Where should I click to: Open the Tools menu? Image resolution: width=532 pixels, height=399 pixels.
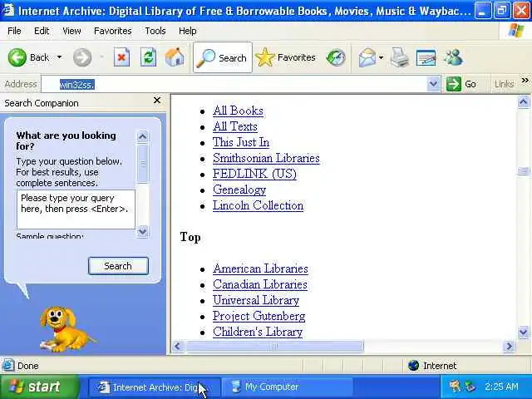tap(155, 31)
